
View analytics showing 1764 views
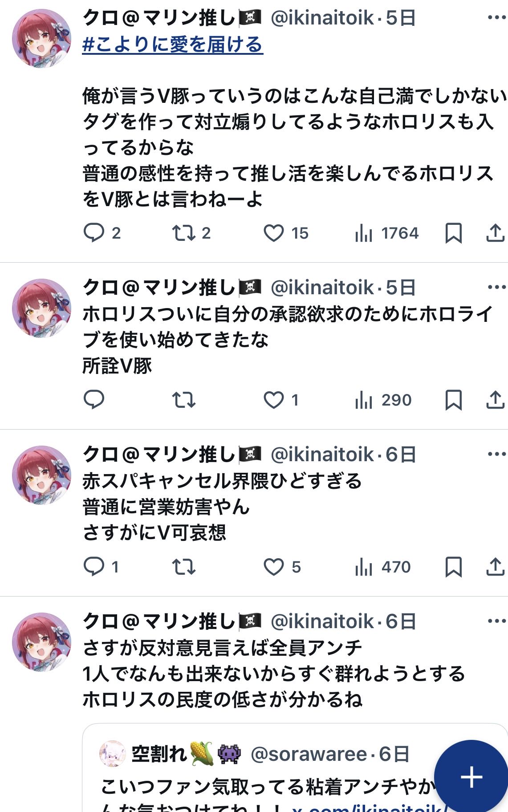pos(386,233)
